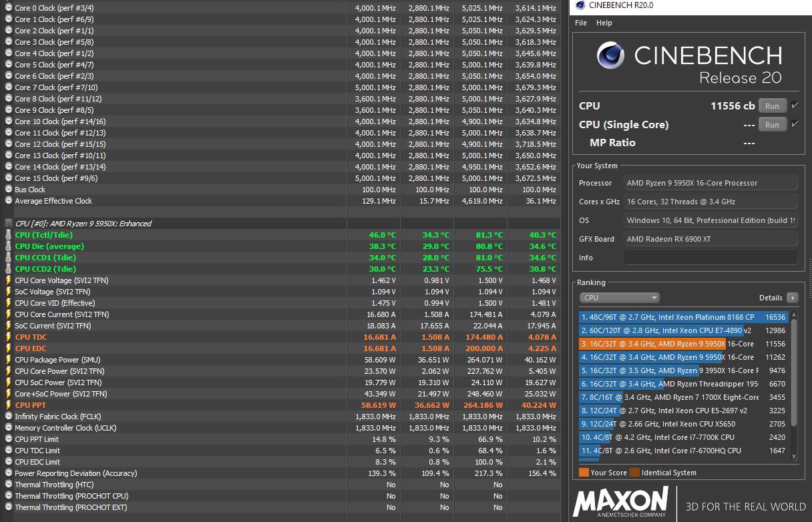Image resolution: width=812 pixels, height=522 pixels.
Task: Click the SoC Voltage lightning icon
Action: (9, 292)
